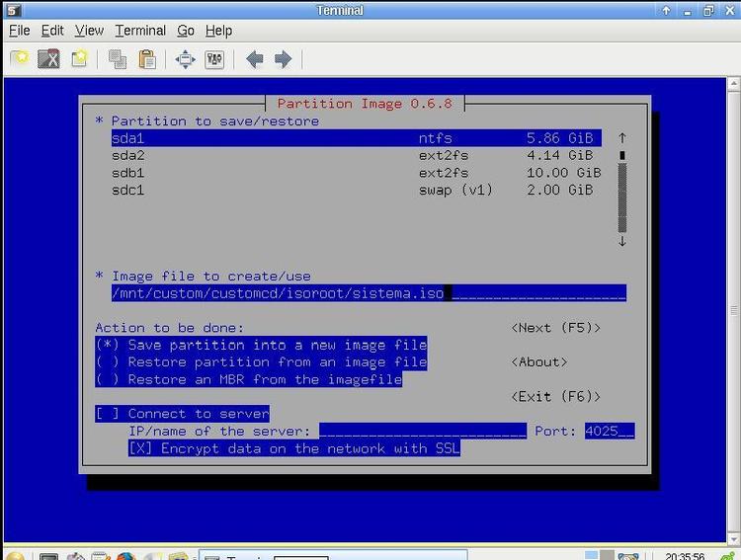Screen dimensions: 741x560
Task: Click the About button
Action: click(x=539, y=362)
